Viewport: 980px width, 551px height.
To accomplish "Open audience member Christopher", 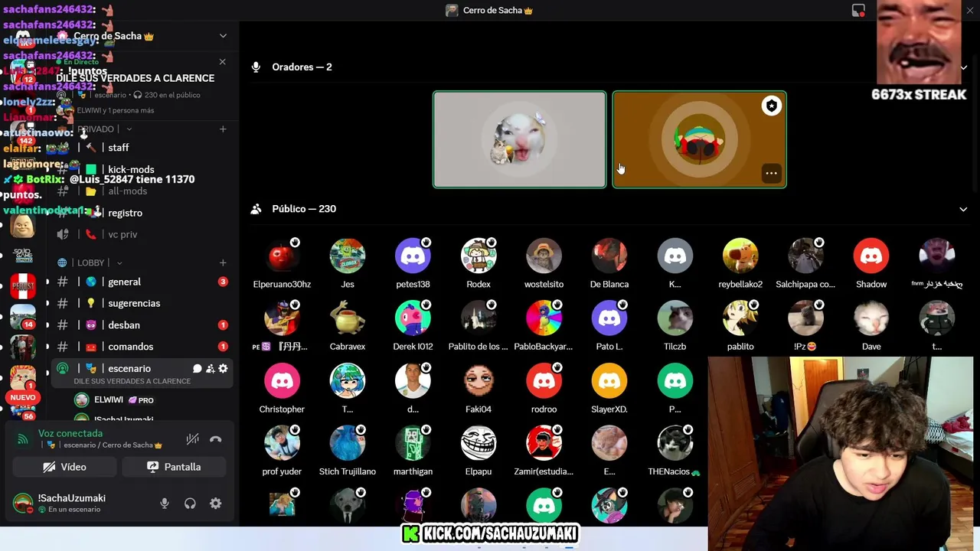I will coord(282,389).
